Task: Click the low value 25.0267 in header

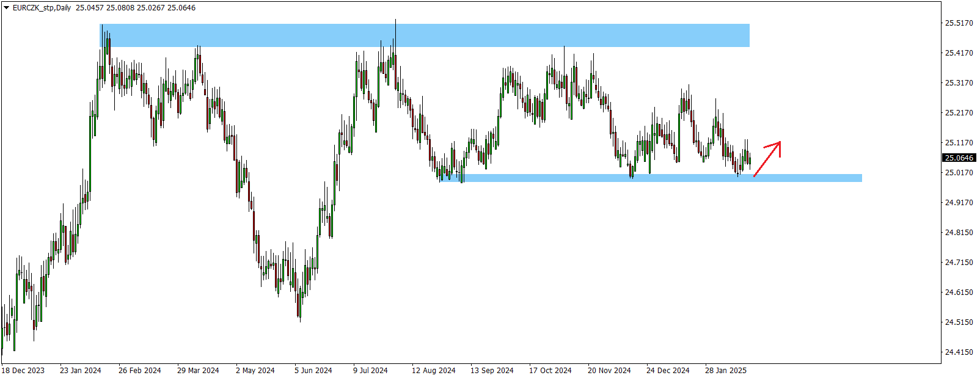Action: click(x=151, y=8)
